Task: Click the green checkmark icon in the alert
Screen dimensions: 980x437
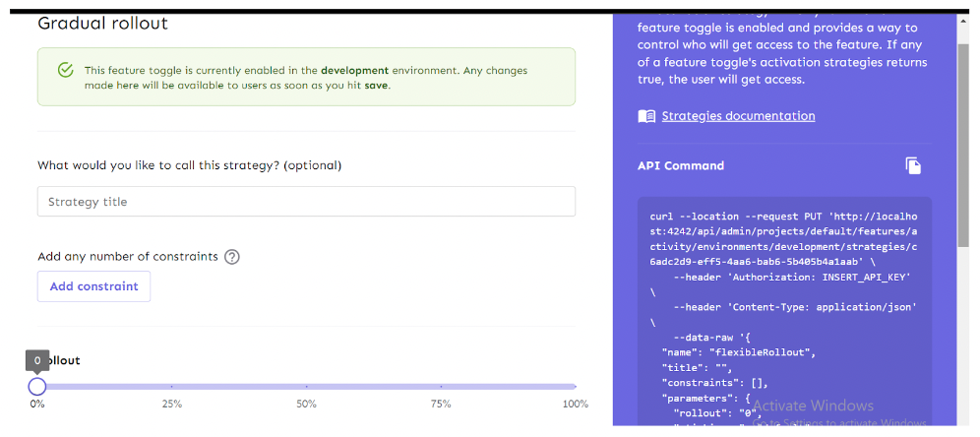Action: 65,70
